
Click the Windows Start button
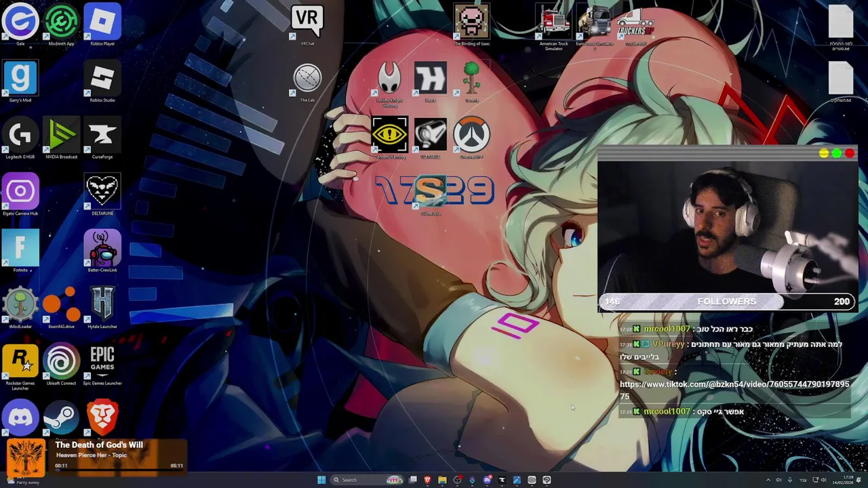click(321, 480)
